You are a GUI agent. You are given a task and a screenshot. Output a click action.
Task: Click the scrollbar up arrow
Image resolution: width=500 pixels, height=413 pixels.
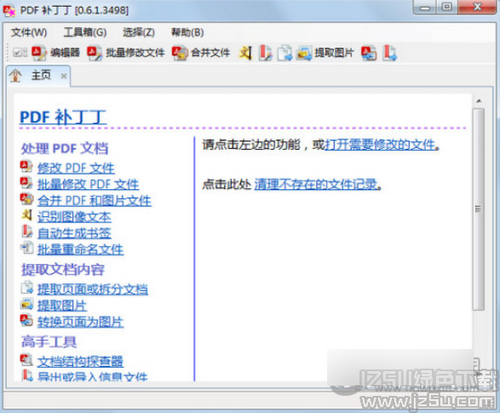click(479, 101)
